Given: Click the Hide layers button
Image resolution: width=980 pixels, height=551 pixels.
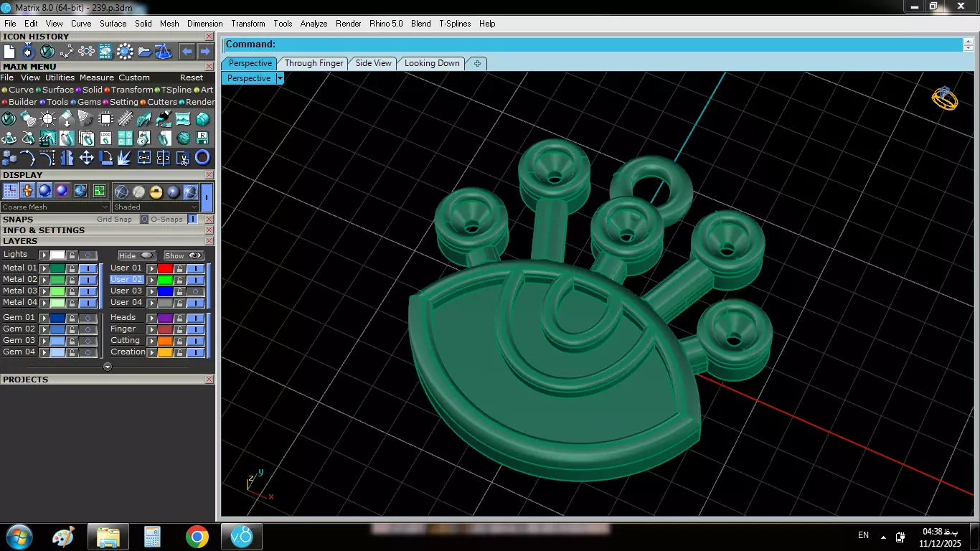Looking at the screenshot, I should point(137,255).
